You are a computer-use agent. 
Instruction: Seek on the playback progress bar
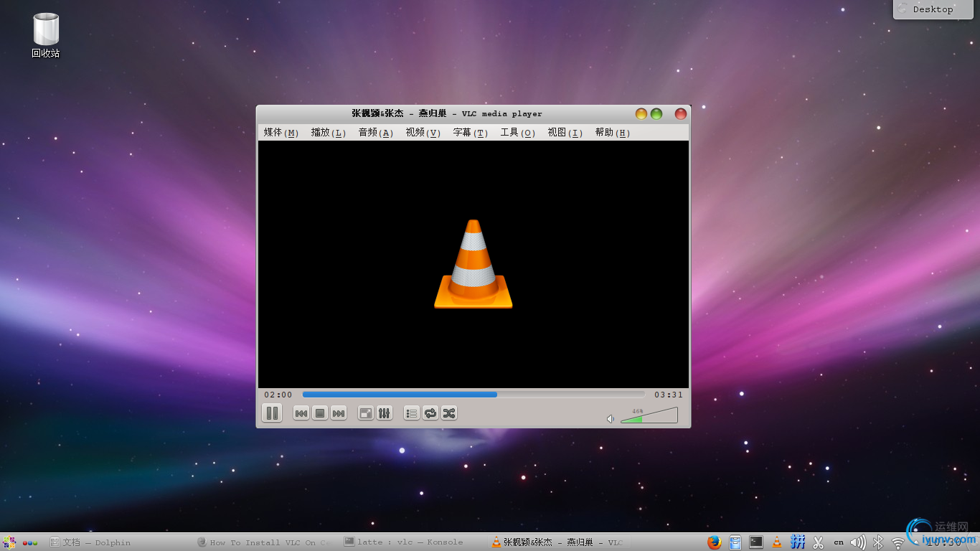click(x=473, y=395)
